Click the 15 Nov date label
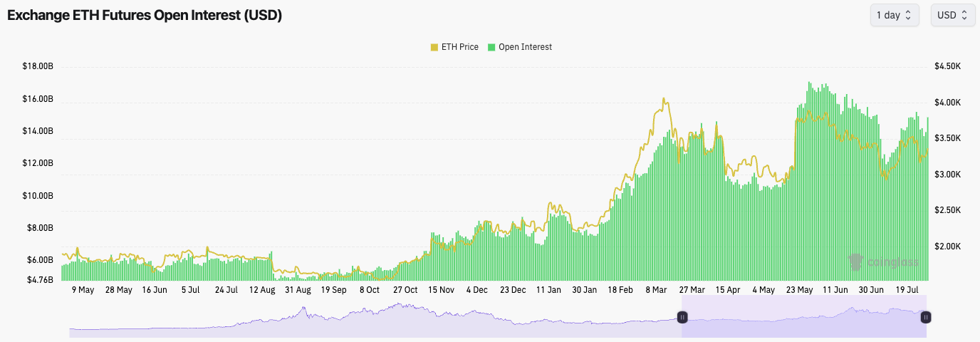This screenshot has height=342, width=980. [441, 290]
